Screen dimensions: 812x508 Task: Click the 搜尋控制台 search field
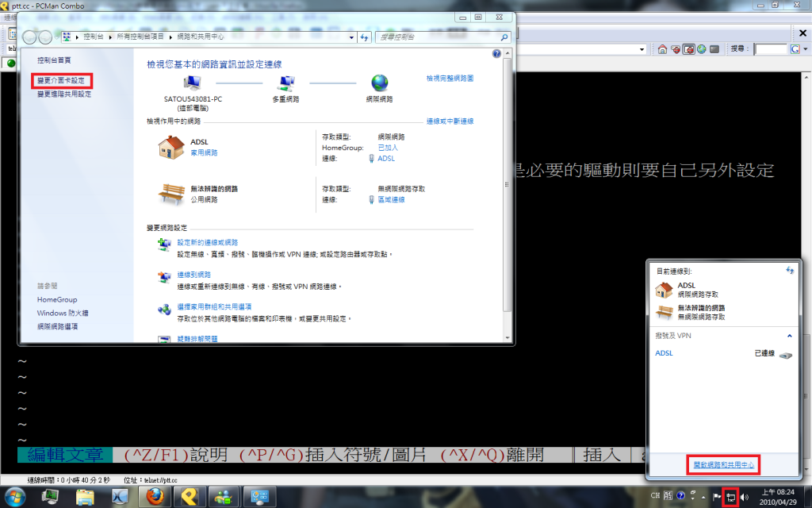(x=438, y=37)
